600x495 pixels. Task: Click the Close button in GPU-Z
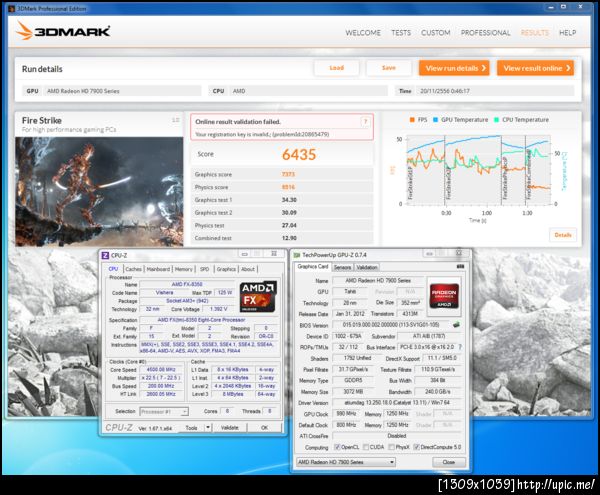click(x=448, y=462)
